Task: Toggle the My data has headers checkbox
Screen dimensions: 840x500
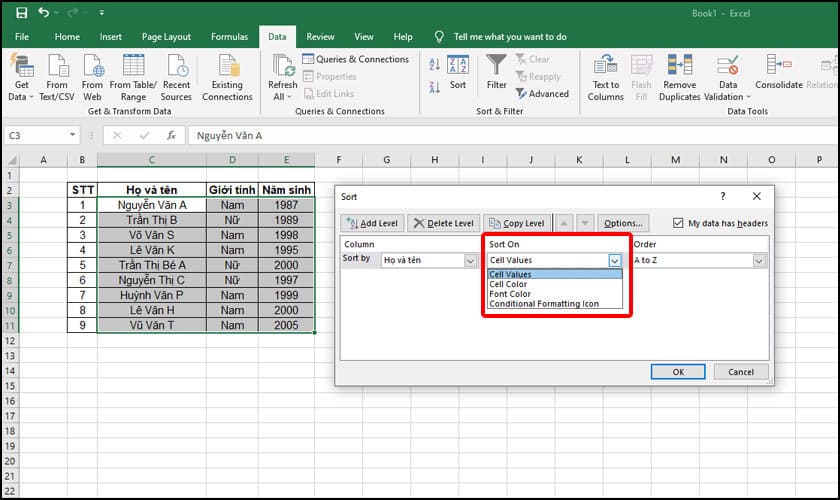Action: (x=680, y=223)
